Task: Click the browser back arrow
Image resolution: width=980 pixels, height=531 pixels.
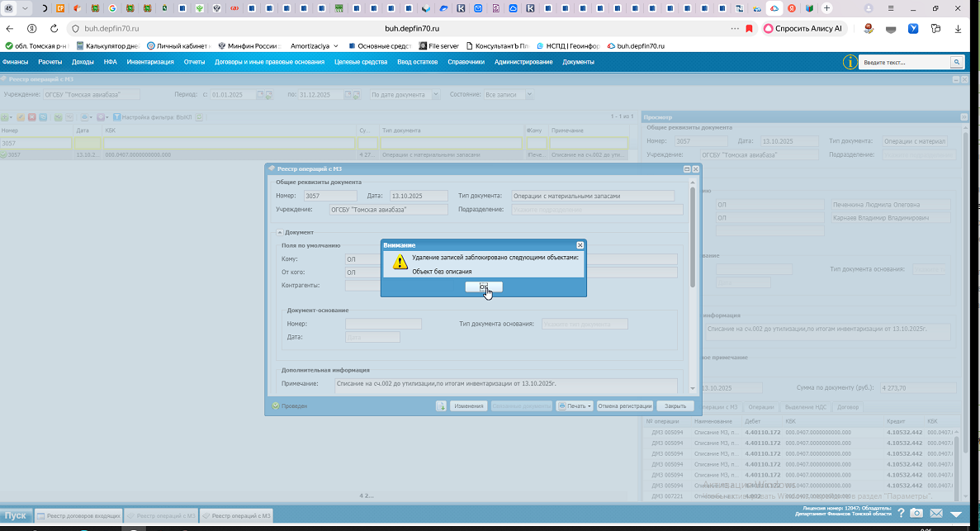Action: click(10, 29)
